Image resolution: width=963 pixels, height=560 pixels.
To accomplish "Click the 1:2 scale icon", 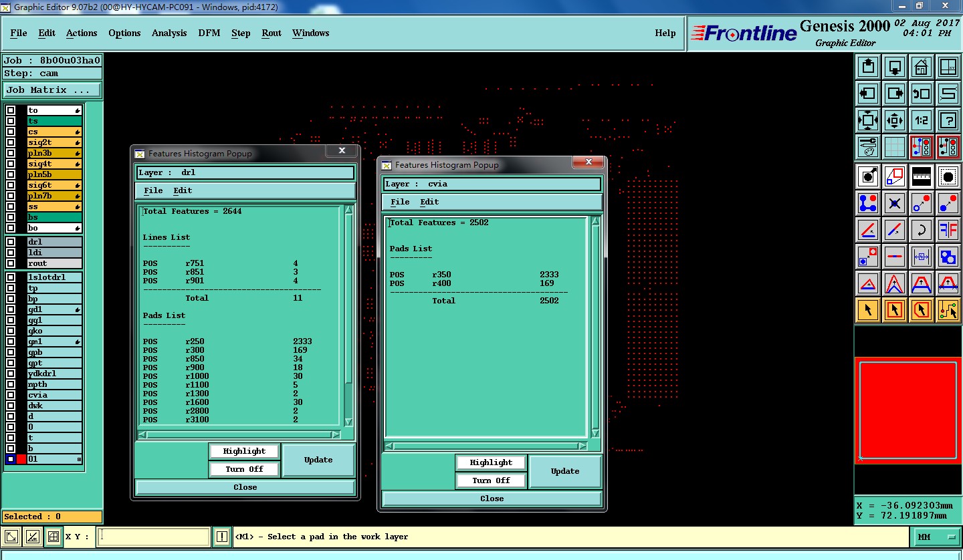I will [x=921, y=120].
